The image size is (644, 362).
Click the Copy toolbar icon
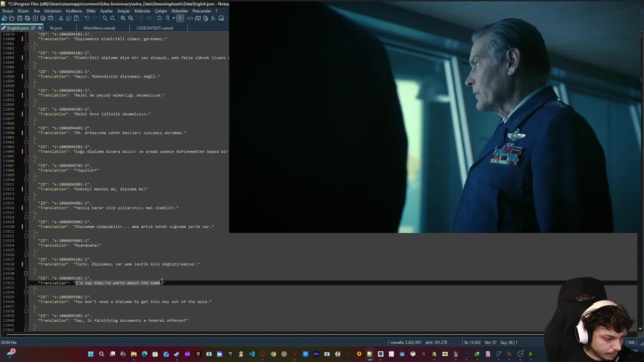pyautogui.click(x=68, y=18)
